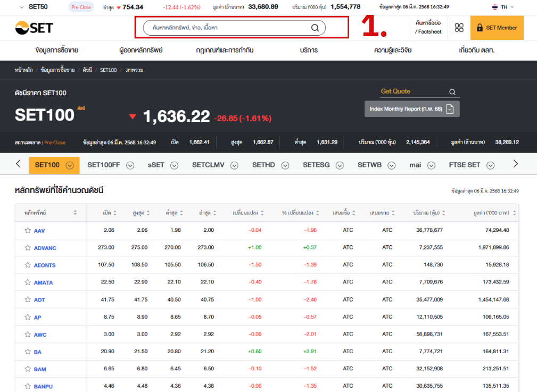
Task: Sort table by เสนอซื้อ column arrows
Action: (354, 213)
